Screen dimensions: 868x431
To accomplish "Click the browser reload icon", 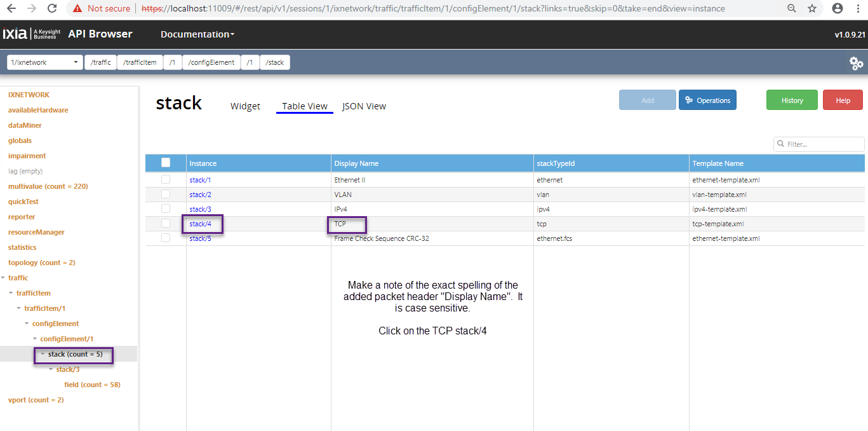I will (x=52, y=9).
